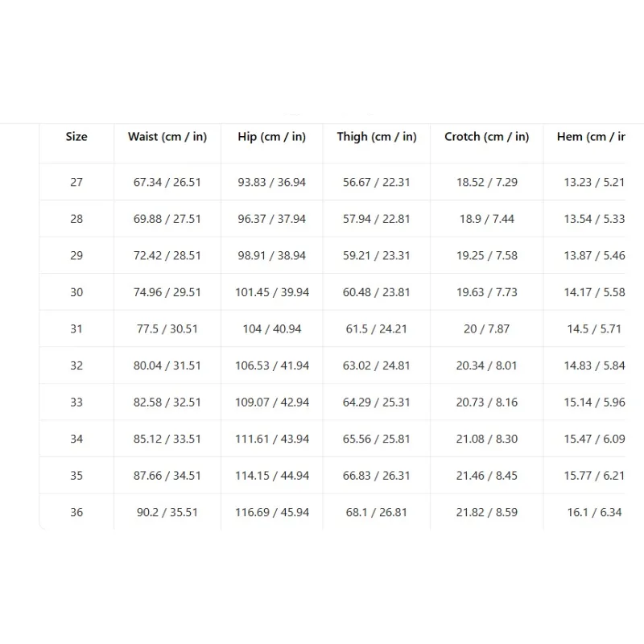The image size is (644, 644).
Task: Click hip value 116.69 / 45.94
Action: tap(272, 512)
